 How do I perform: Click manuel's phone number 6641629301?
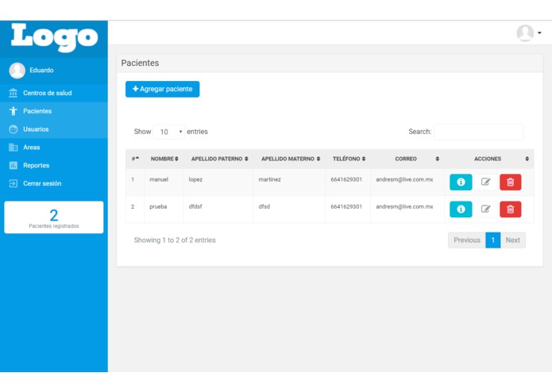pyautogui.click(x=346, y=179)
